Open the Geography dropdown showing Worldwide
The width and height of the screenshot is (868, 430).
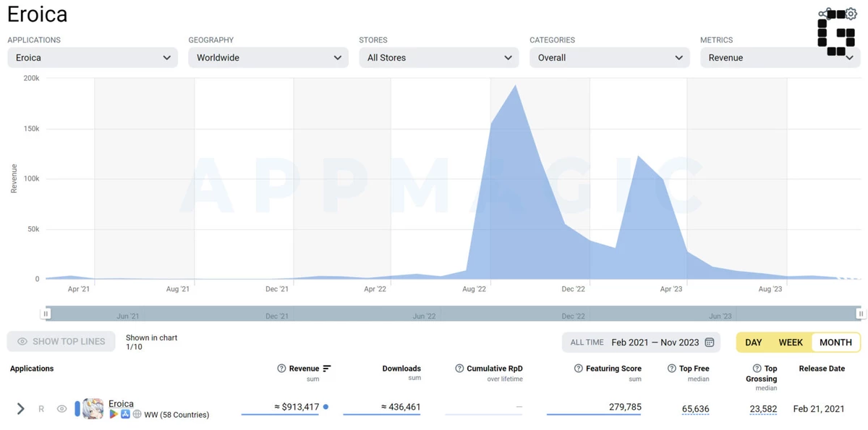tap(268, 58)
